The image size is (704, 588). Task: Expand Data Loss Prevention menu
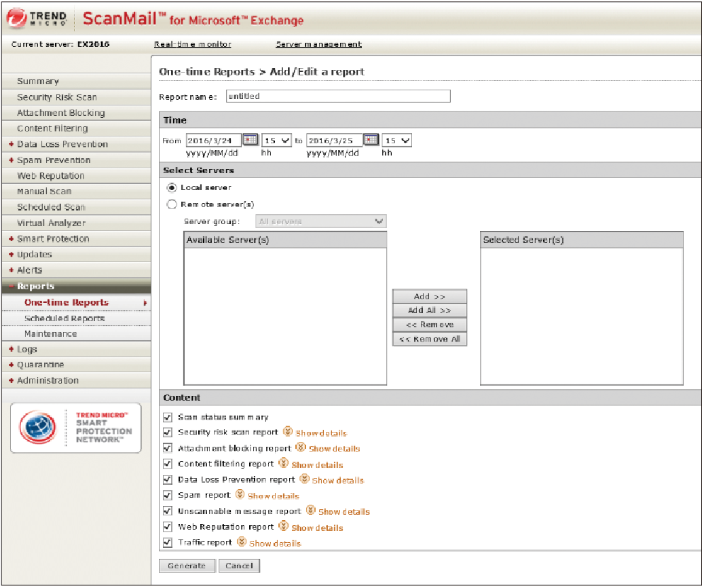[x=12, y=144]
